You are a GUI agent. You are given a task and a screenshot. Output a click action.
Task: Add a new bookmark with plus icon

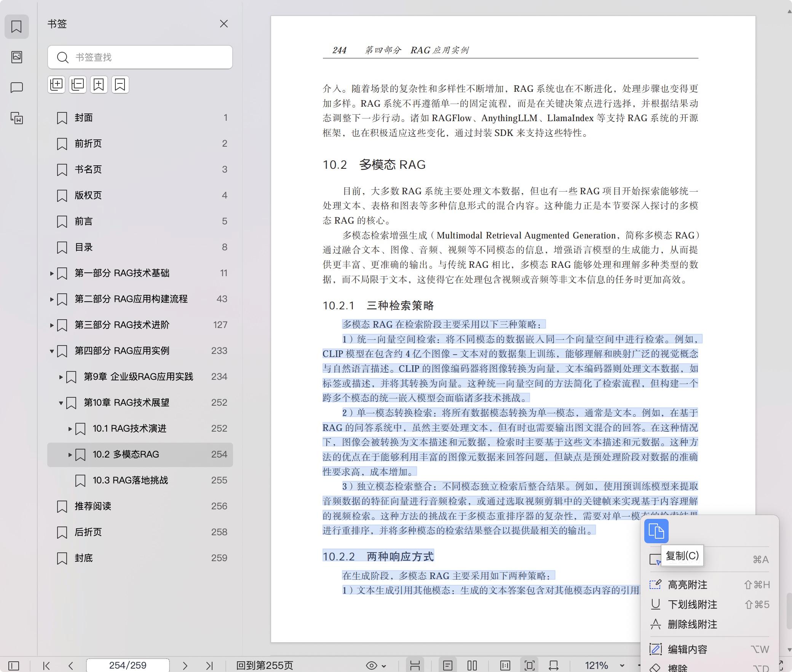click(x=99, y=85)
